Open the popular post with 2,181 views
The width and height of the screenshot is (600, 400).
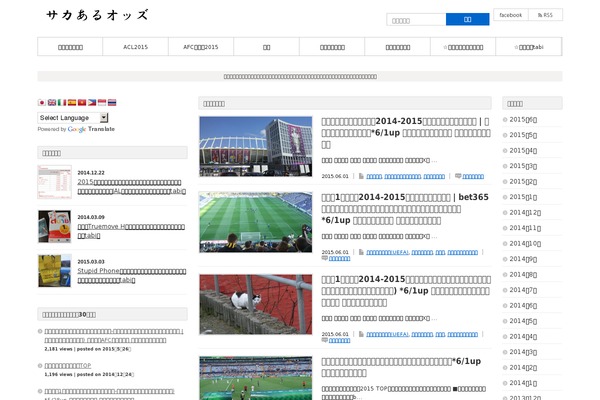click(x=114, y=336)
